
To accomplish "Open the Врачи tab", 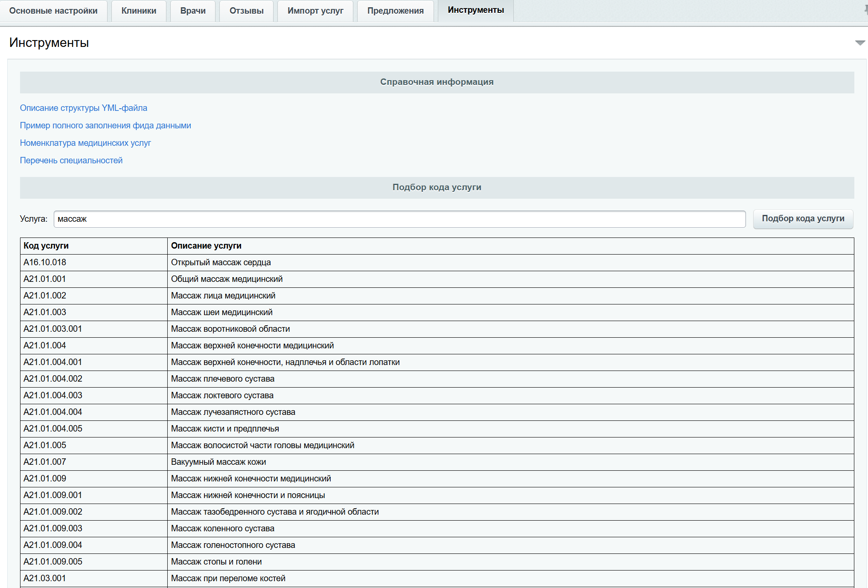I will click(193, 11).
